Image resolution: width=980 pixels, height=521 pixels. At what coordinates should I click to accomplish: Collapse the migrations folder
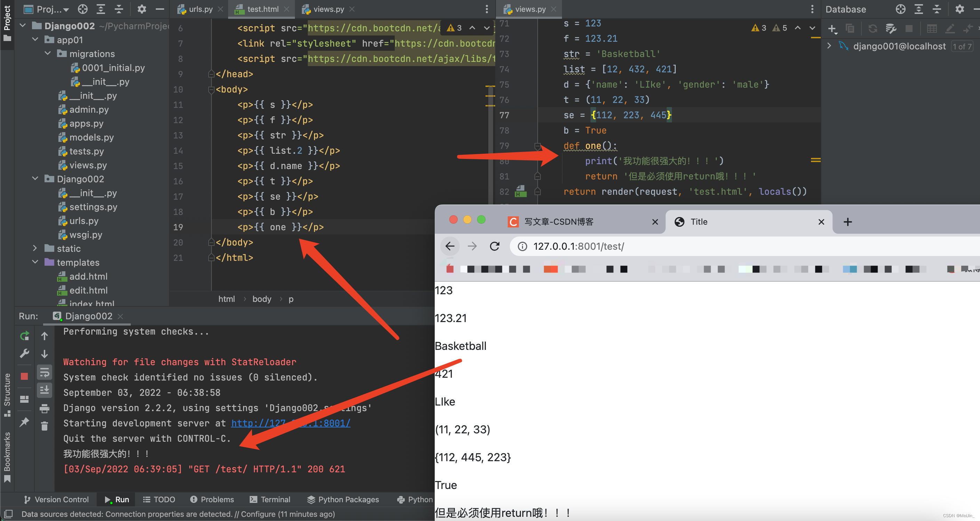click(48, 54)
